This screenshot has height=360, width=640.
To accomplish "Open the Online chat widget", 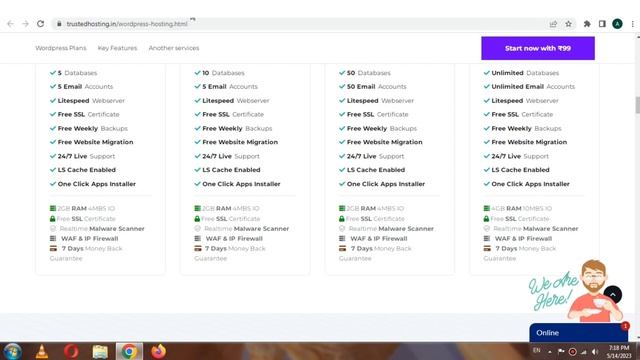I will (x=578, y=333).
